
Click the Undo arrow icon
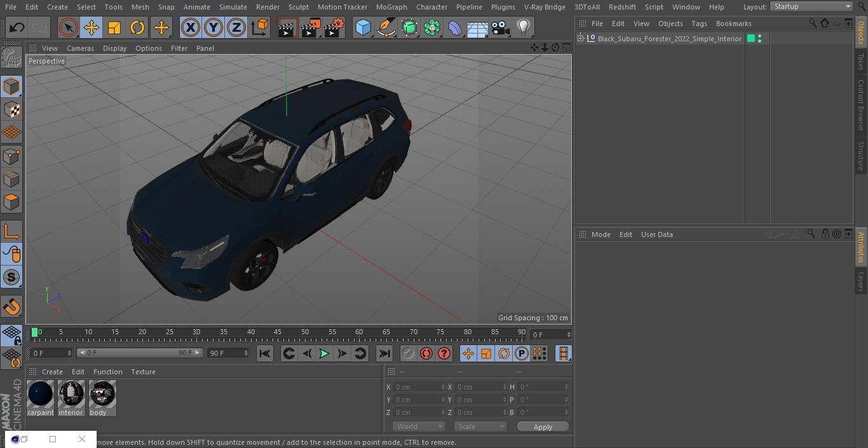tap(17, 27)
